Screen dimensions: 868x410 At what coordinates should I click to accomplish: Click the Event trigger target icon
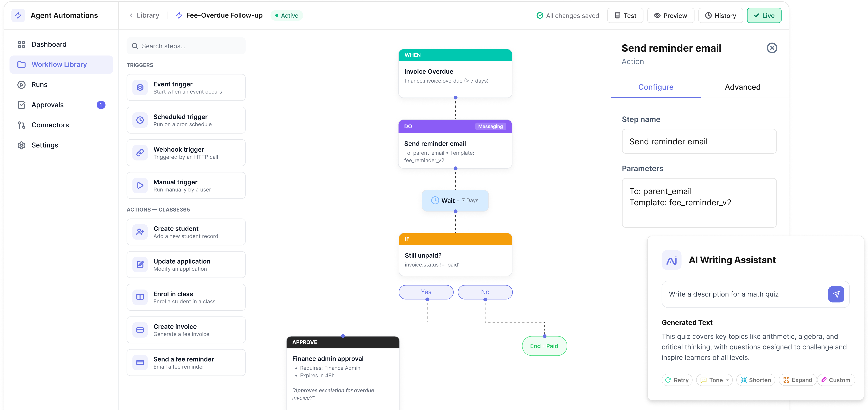(140, 88)
